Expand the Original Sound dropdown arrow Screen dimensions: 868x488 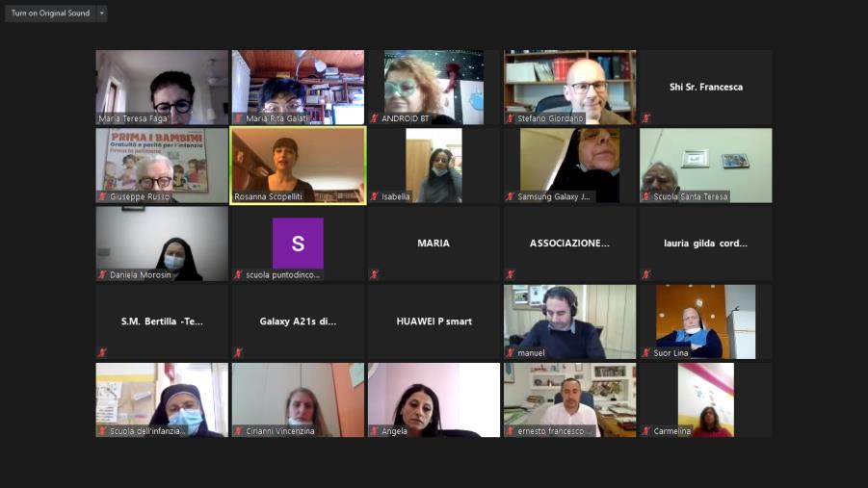coord(102,13)
